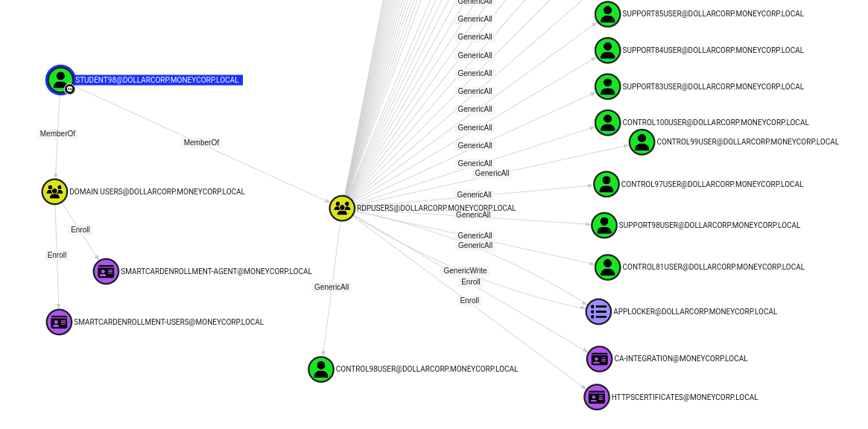Click the SUPPORT85USER user node
Screen dimensions: 868x429
pos(607,14)
